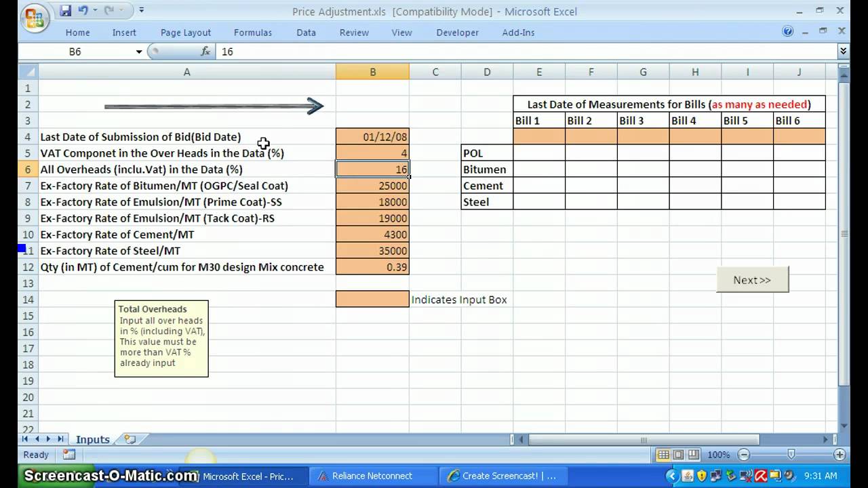868x488 pixels.
Task: Click the Select All corner of the grid
Action: (28, 72)
